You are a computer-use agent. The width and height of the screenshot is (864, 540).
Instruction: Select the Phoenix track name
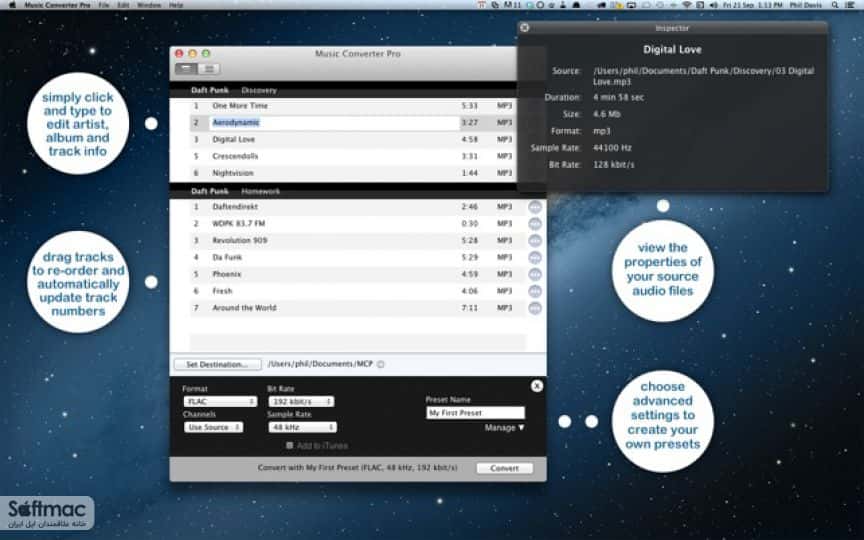226,274
